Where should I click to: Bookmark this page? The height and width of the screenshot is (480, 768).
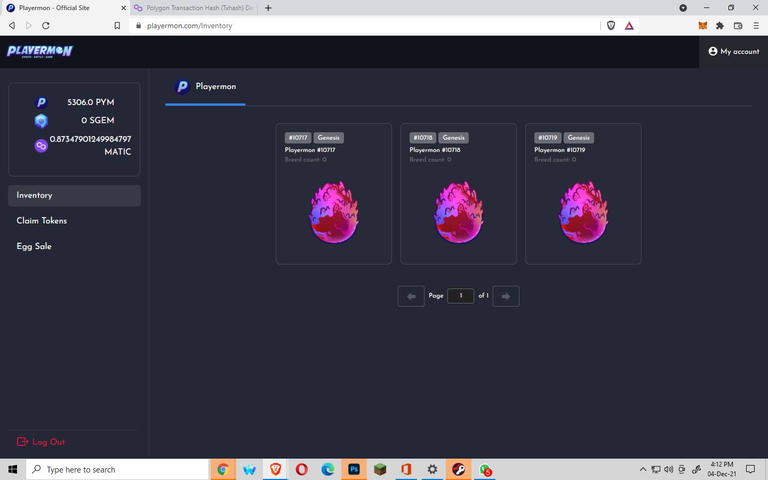(x=117, y=25)
